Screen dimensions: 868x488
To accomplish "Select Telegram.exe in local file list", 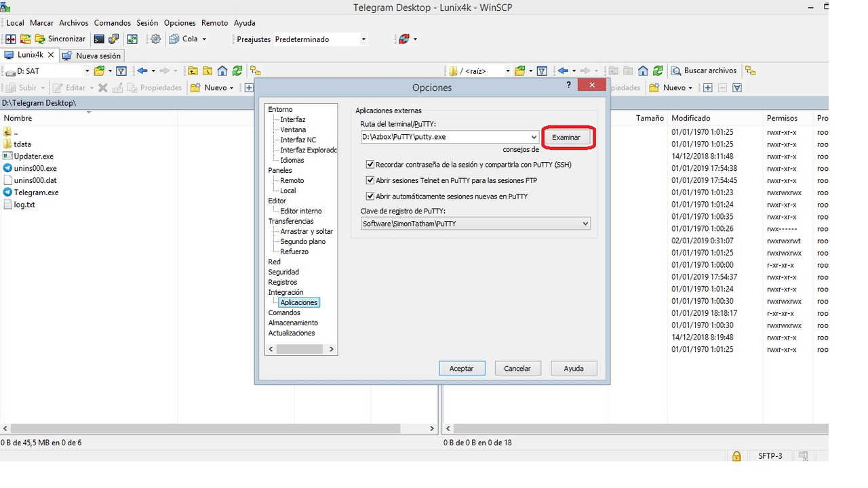I will pyautogui.click(x=36, y=192).
